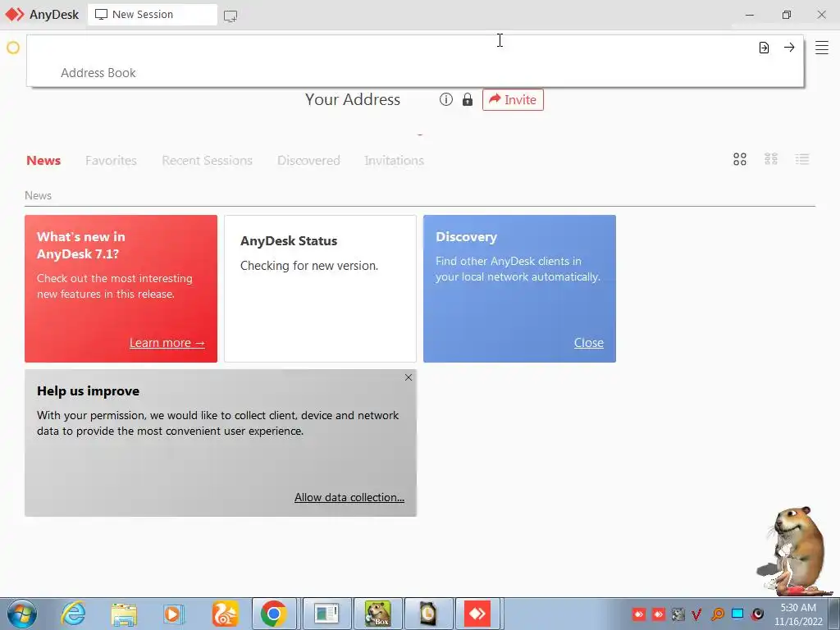Screen dimensions: 840x630
Task: Click the cyan monitor tray icon
Action: pyautogui.click(x=737, y=614)
